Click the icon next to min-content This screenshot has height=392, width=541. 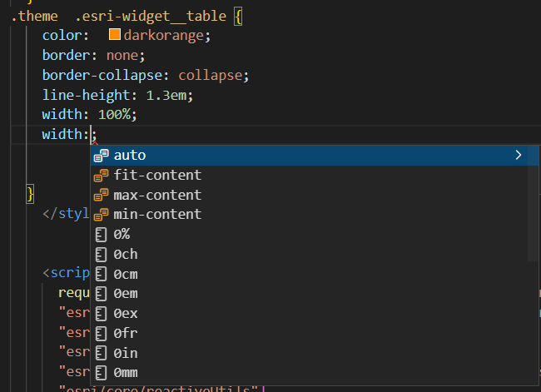click(x=102, y=215)
